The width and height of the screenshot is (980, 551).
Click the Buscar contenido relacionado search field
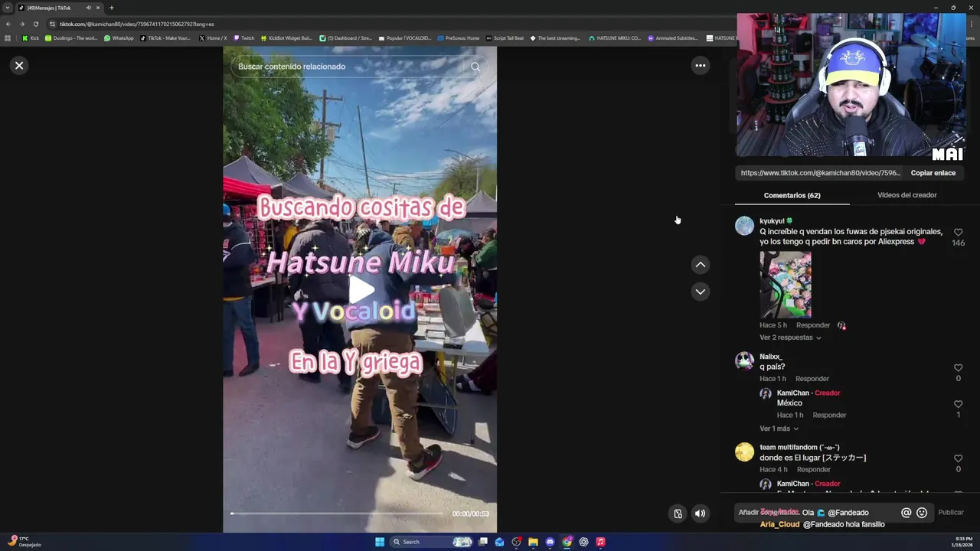pyautogui.click(x=348, y=67)
